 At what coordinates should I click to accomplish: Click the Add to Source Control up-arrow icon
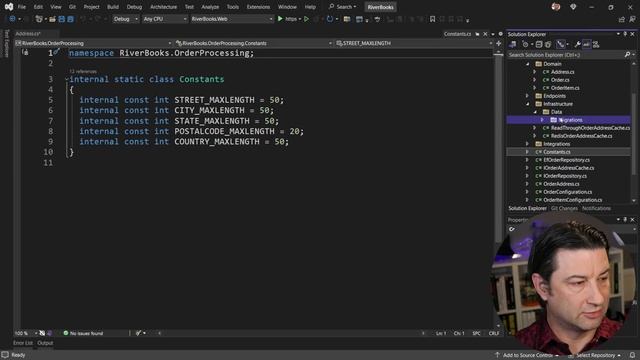[497, 355]
